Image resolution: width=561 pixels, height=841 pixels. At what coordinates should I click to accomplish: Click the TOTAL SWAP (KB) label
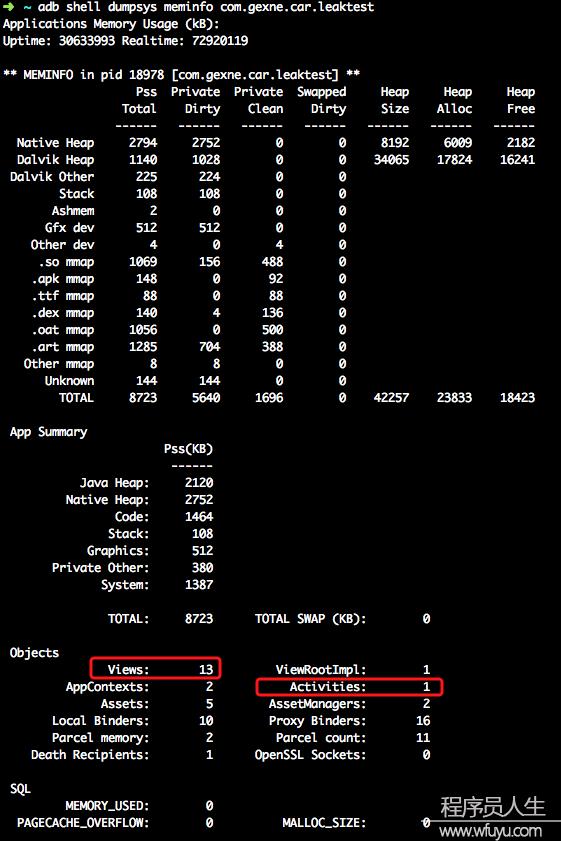tap(311, 619)
